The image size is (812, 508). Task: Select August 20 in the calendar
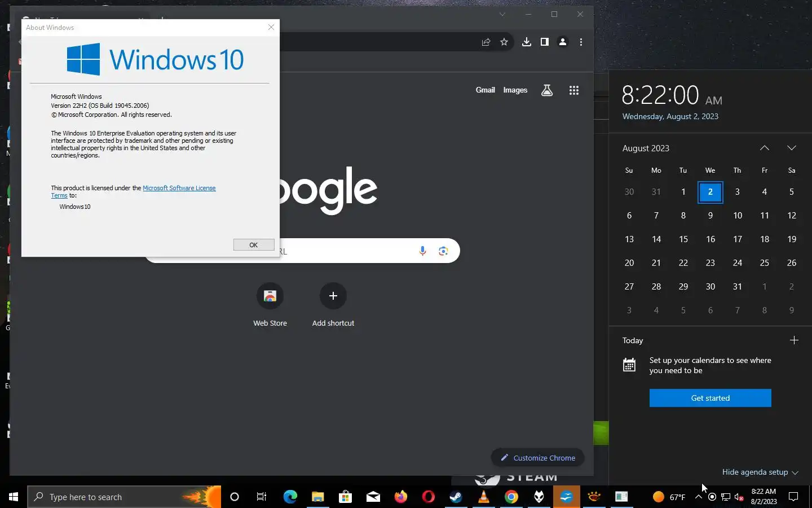click(x=629, y=263)
